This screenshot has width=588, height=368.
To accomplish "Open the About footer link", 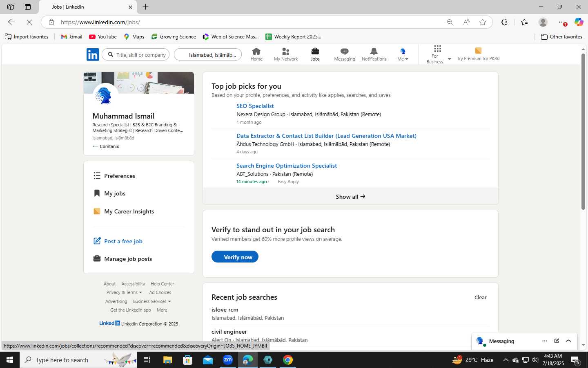I will click(109, 284).
